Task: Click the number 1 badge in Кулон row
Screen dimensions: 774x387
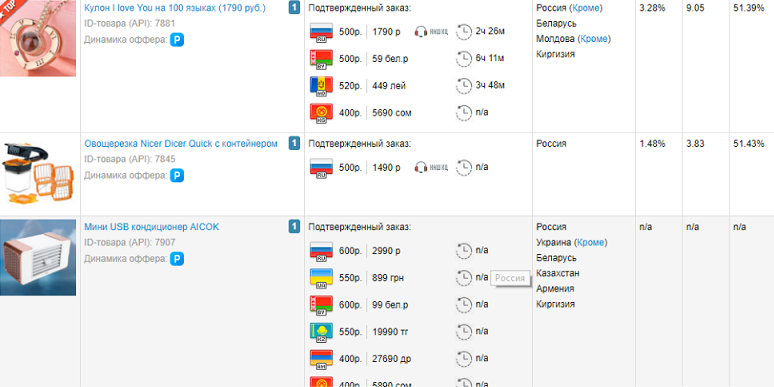Action: point(294,8)
